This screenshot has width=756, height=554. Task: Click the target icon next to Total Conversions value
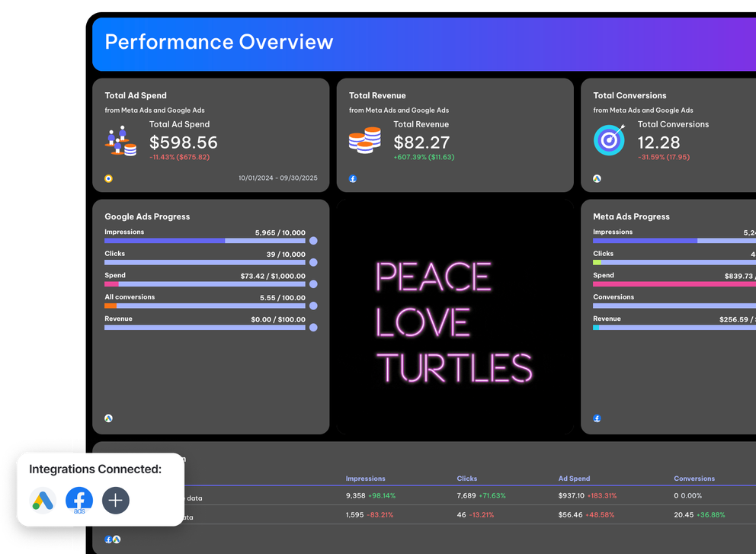tap(609, 140)
